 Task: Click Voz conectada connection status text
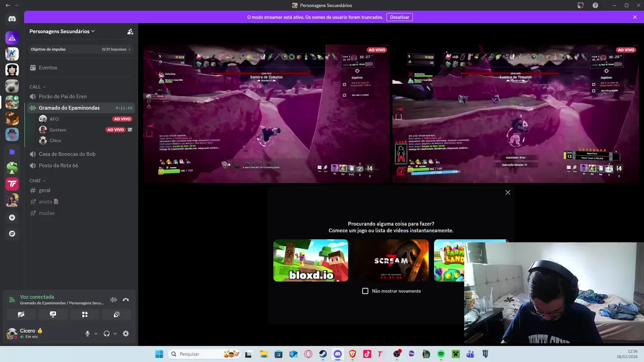(37, 297)
